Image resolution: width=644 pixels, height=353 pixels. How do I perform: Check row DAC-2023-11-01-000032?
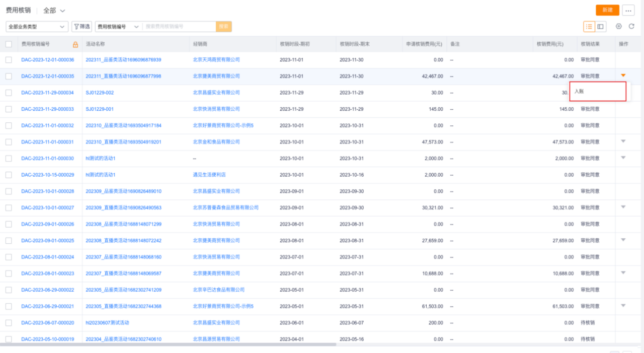(9, 125)
